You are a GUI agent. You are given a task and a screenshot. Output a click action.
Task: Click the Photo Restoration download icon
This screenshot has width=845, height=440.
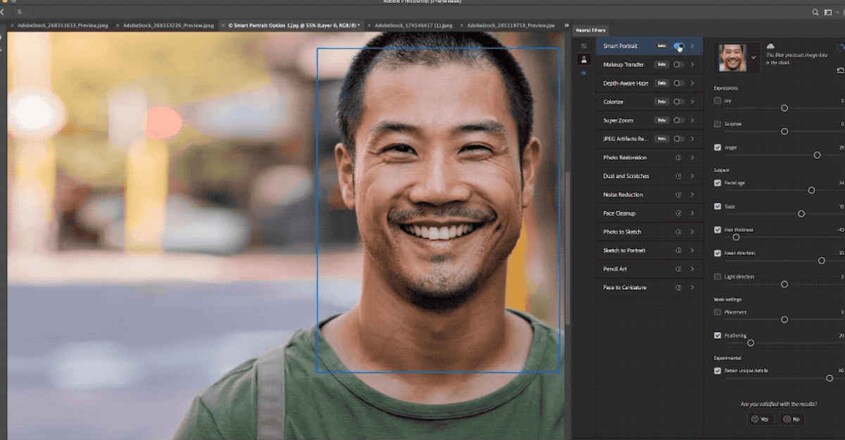(678, 157)
